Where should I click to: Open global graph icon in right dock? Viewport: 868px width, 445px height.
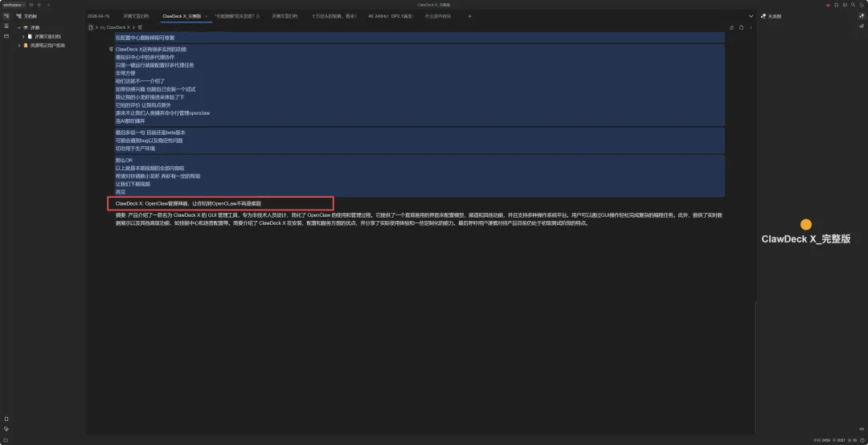coord(862,26)
